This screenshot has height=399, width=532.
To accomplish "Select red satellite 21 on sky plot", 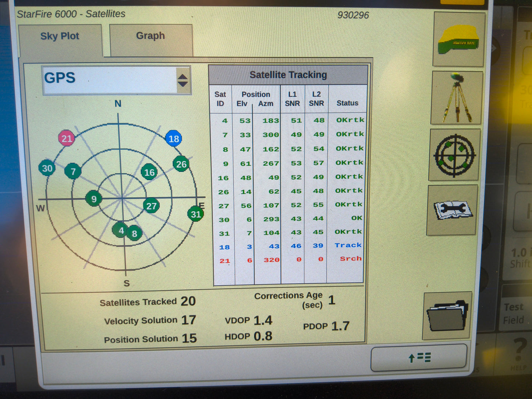I will [x=67, y=139].
